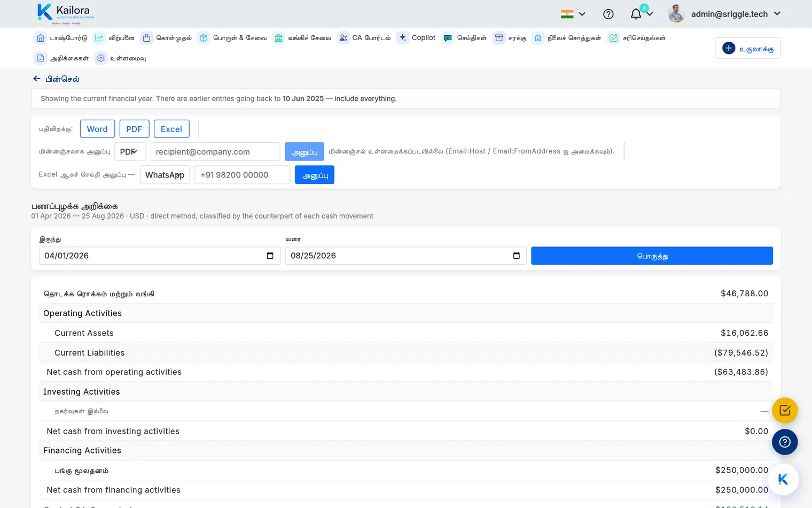Go back with the பின்செல் link
Image resolution: width=812 pixels, height=508 pixels.
pos(56,79)
